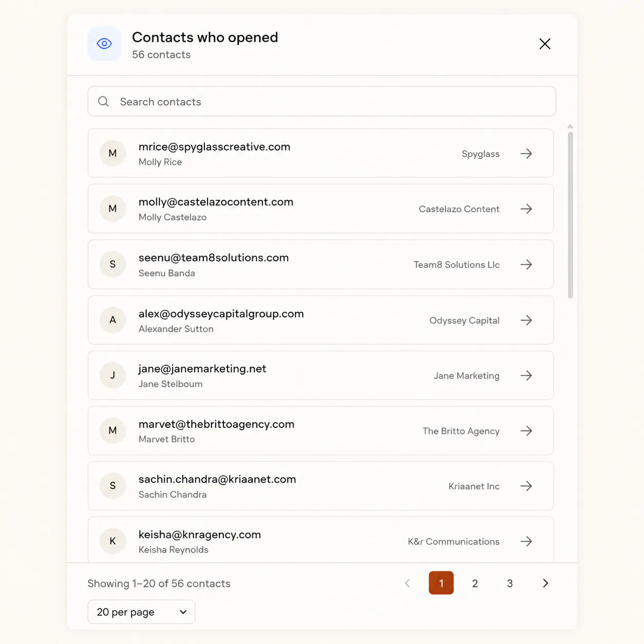
Task: Select email mrice@spyglasscreative.com
Action: click(x=215, y=147)
